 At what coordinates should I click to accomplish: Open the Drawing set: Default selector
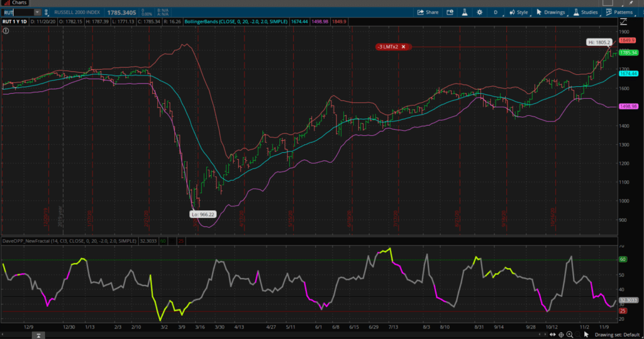(618, 335)
